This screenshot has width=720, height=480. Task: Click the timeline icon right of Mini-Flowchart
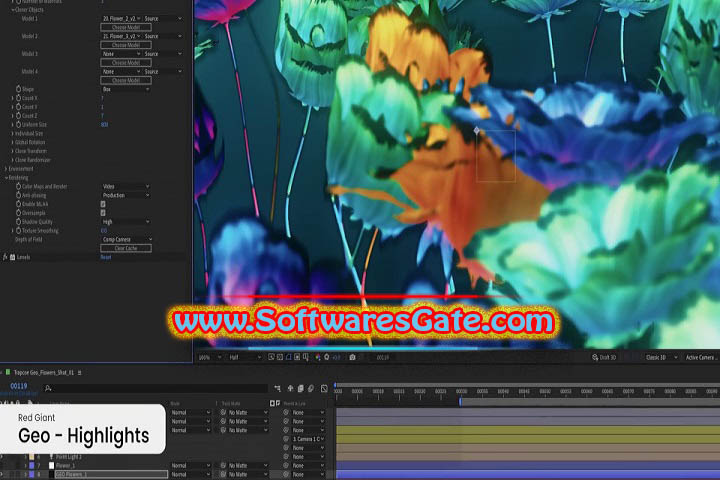pos(290,389)
